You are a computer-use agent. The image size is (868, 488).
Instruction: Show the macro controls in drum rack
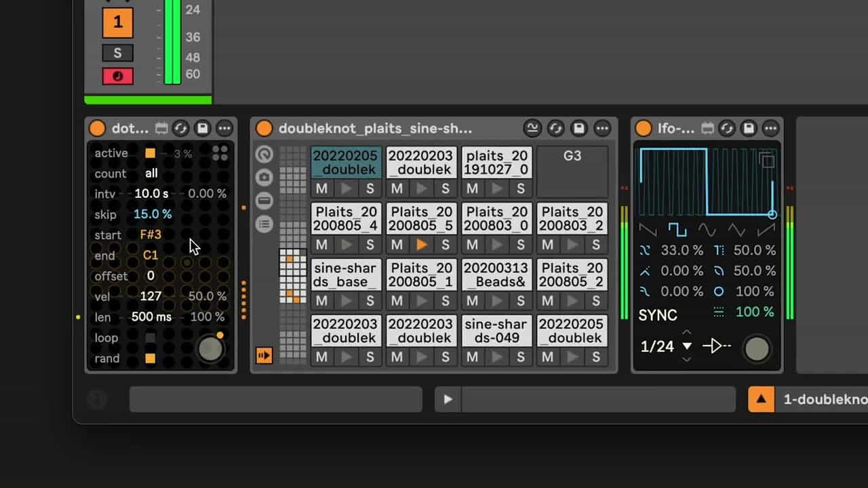coord(264,155)
